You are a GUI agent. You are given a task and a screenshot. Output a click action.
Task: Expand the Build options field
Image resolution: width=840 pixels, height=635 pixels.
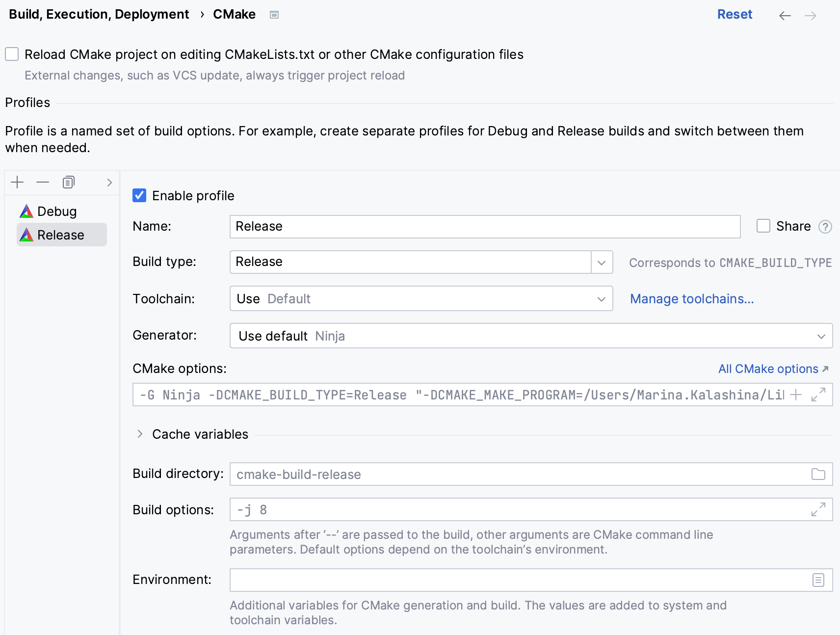coord(818,509)
